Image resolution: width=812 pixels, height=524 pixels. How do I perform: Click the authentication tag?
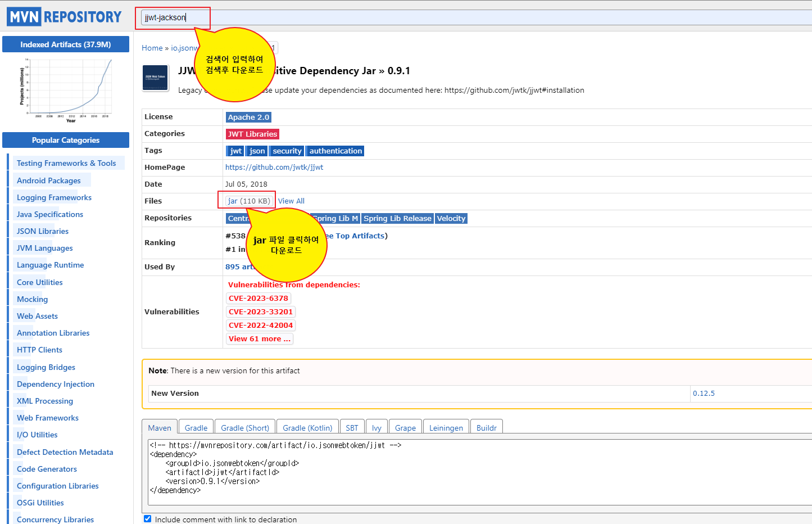[x=335, y=151]
